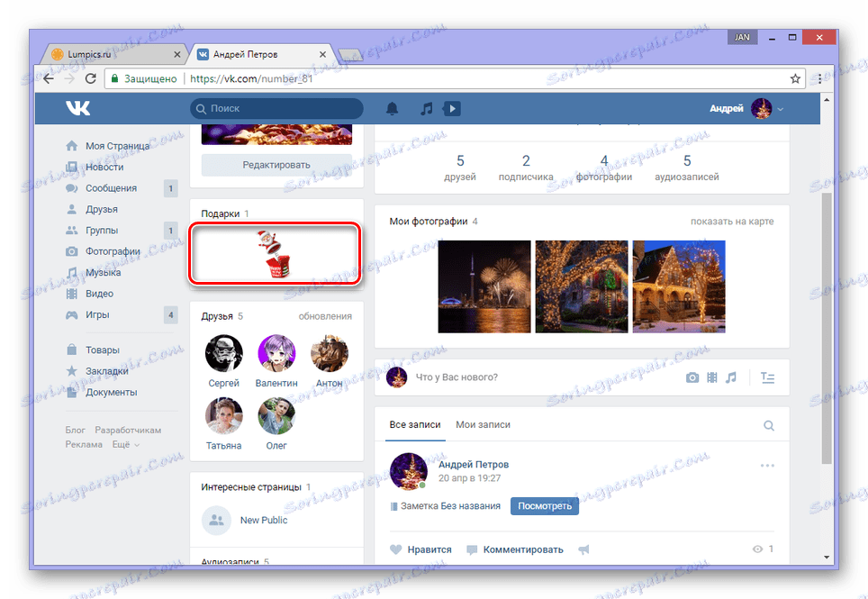Click browser back arrow
This screenshot has width=868, height=599.
click(49, 78)
